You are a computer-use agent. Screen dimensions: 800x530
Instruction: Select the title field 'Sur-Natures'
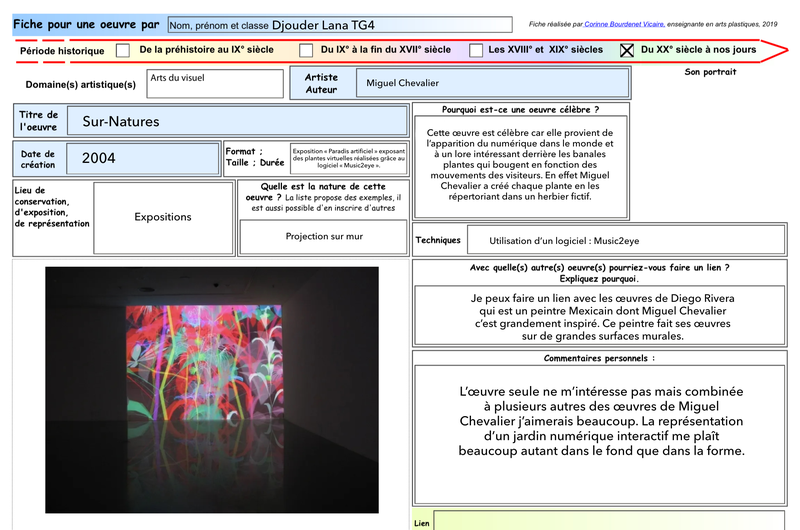[240, 122]
